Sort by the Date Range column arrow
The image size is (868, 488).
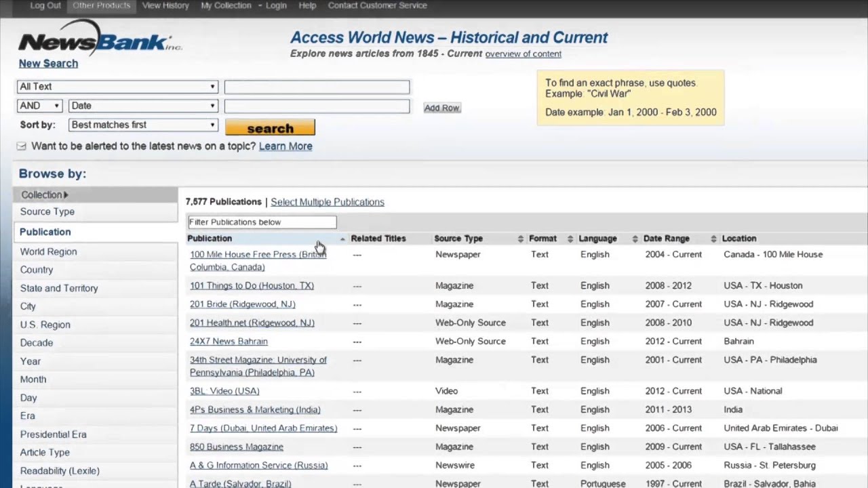tap(713, 239)
